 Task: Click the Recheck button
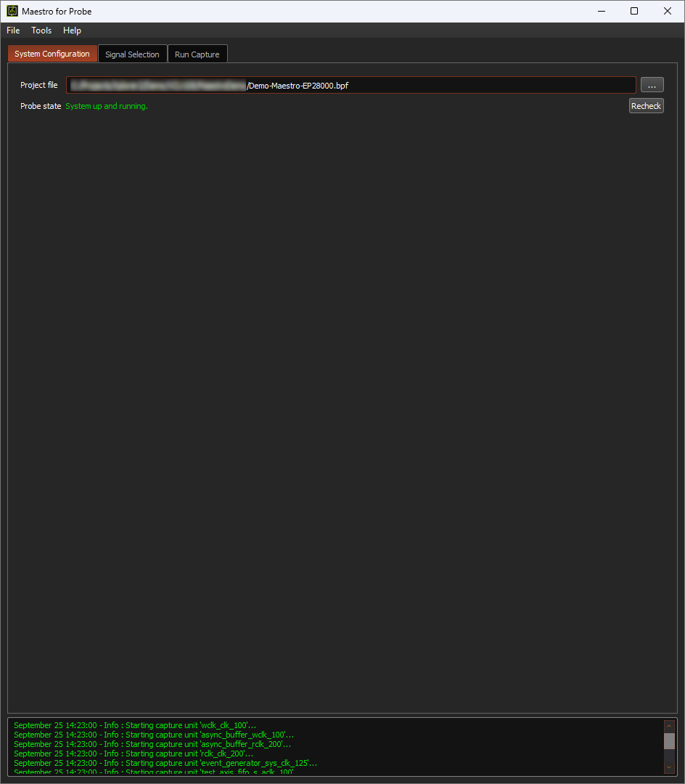click(646, 105)
